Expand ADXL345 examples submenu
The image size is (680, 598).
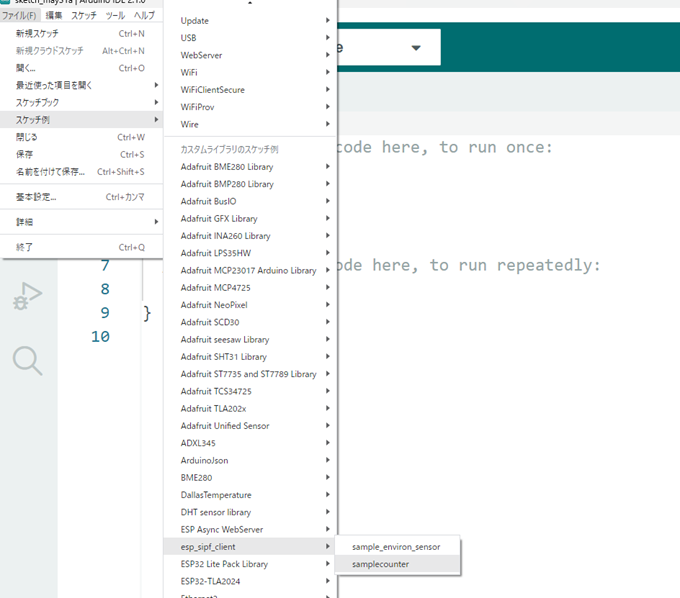tap(250, 443)
